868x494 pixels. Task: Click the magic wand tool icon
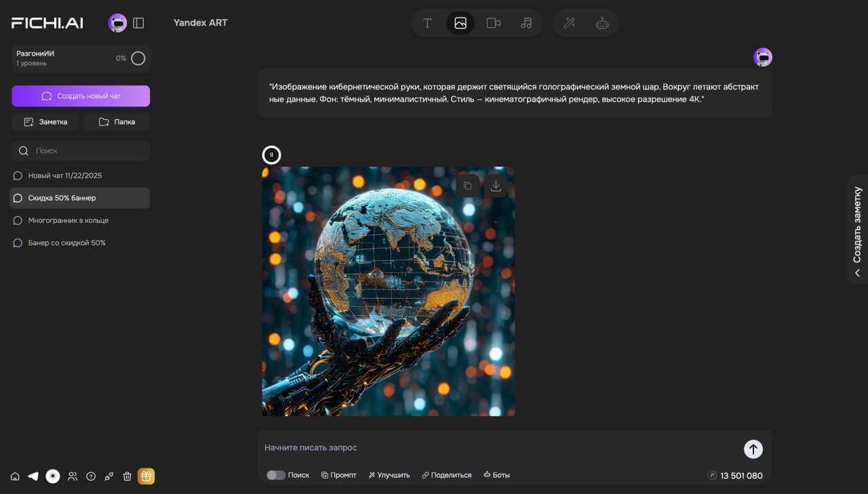(x=570, y=23)
